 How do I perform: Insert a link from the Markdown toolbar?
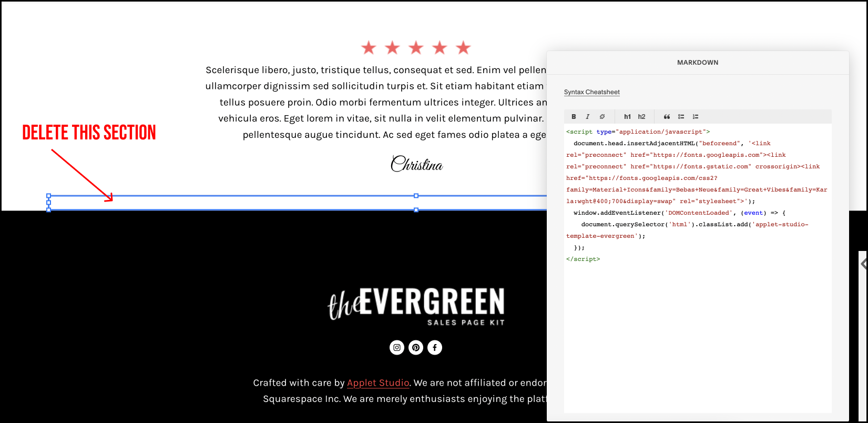[x=602, y=117]
